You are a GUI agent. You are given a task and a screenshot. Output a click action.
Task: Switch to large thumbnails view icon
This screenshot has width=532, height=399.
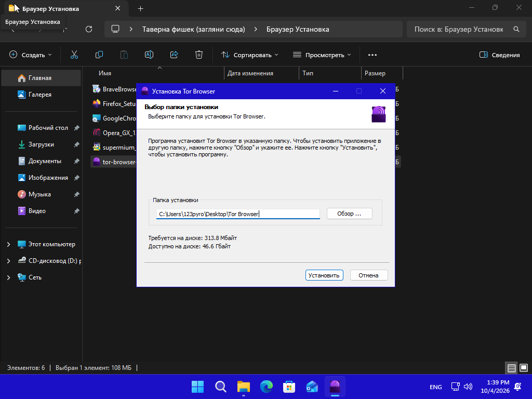click(x=524, y=368)
